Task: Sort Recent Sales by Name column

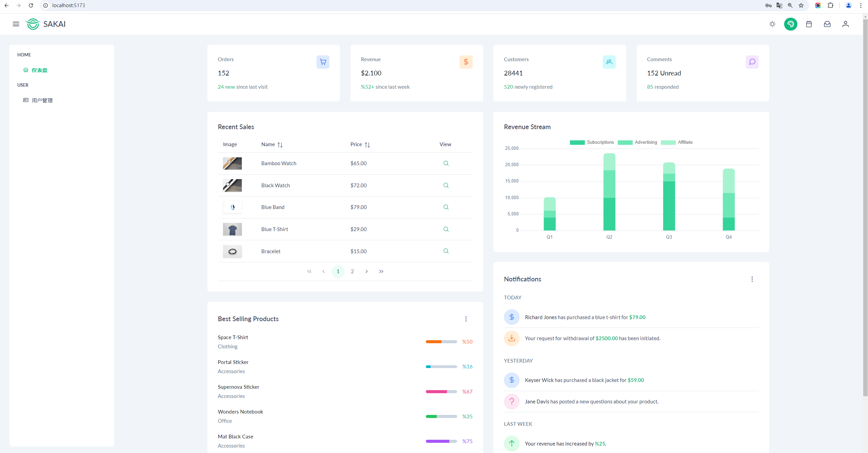Action: [x=280, y=145]
